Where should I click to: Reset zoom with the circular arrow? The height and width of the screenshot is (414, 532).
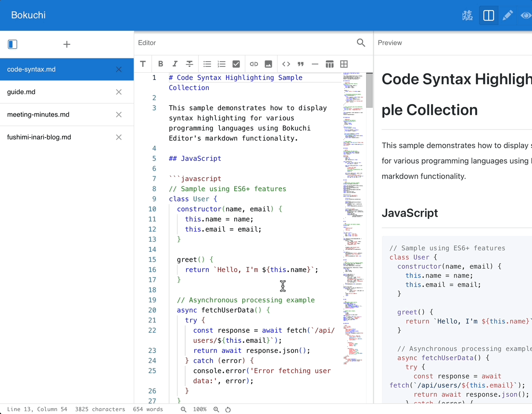[228, 410]
